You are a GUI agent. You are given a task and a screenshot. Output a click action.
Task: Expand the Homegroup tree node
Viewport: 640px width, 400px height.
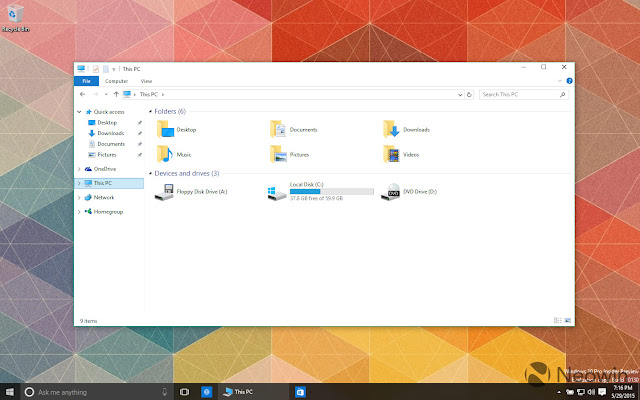pyautogui.click(x=79, y=212)
